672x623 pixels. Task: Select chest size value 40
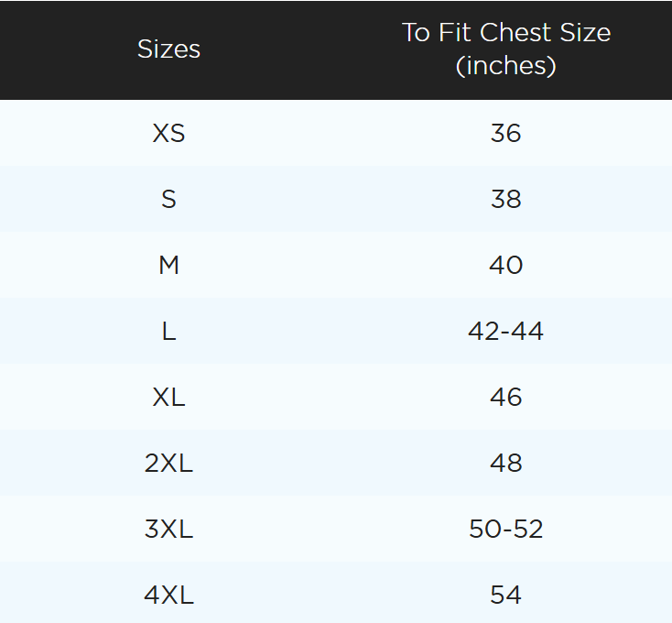click(505, 266)
